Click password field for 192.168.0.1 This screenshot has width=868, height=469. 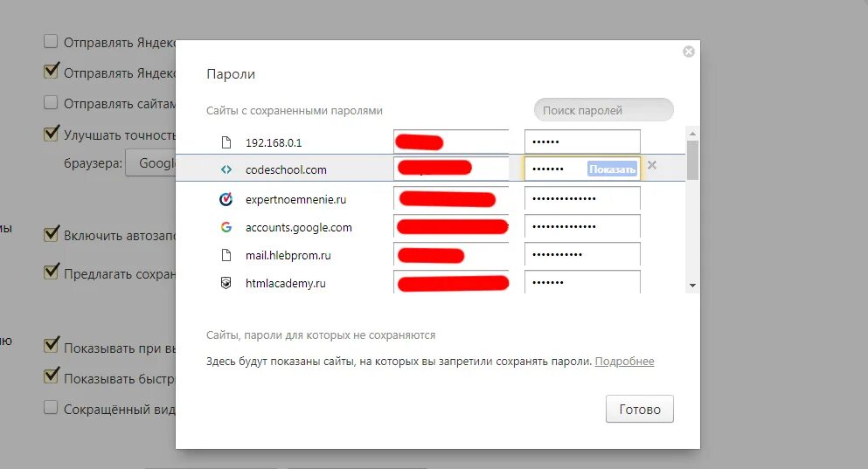pyautogui.click(x=582, y=141)
